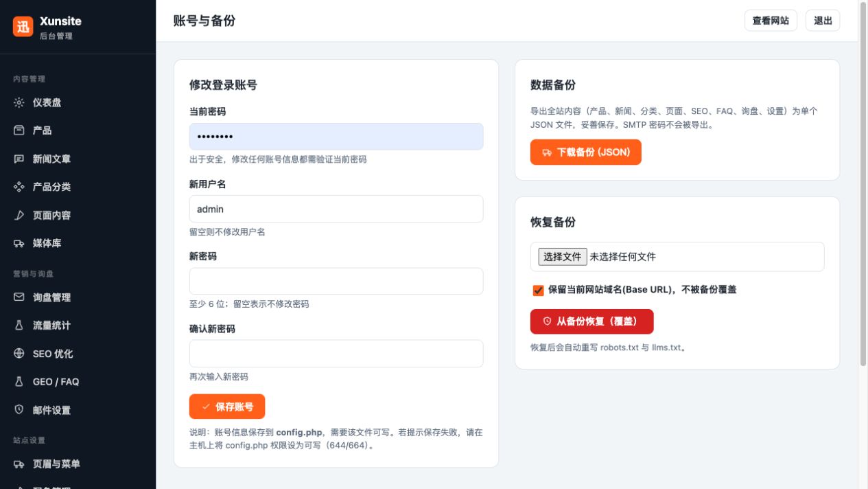Click the 页眉与菜单 truck icon
Image resolution: width=868 pixels, height=489 pixels.
[19, 464]
